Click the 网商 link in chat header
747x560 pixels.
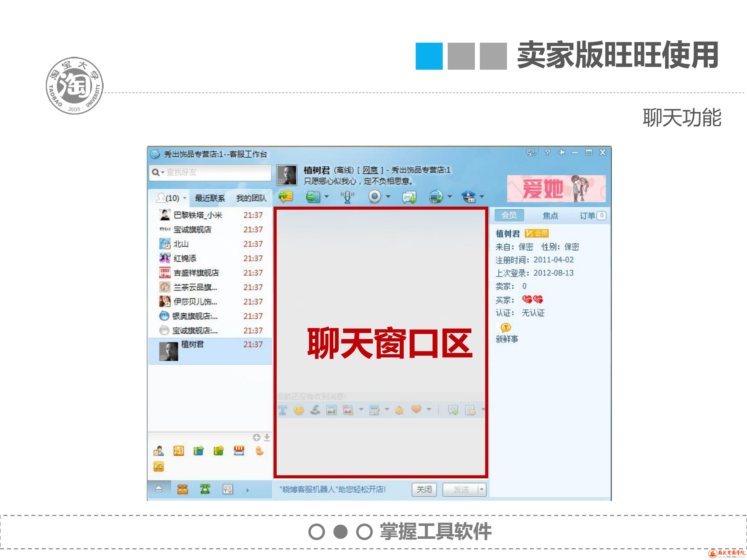[x=370, y=170]
